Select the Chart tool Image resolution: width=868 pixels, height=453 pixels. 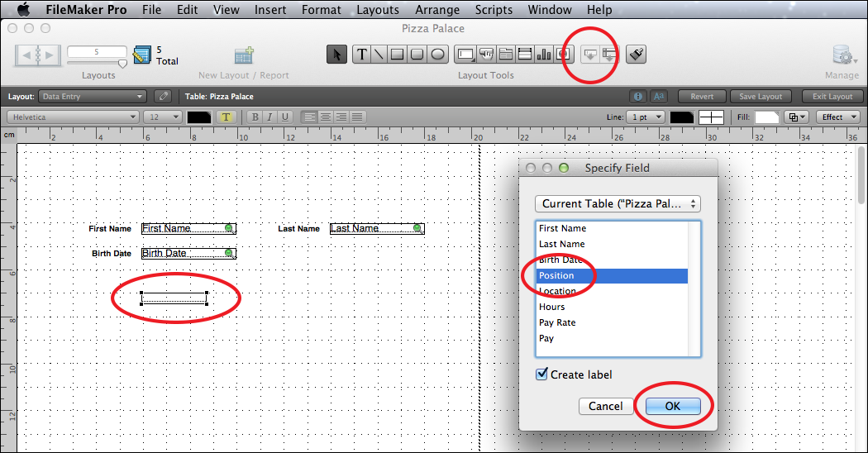pyautogui.click(x=544, y=55)
